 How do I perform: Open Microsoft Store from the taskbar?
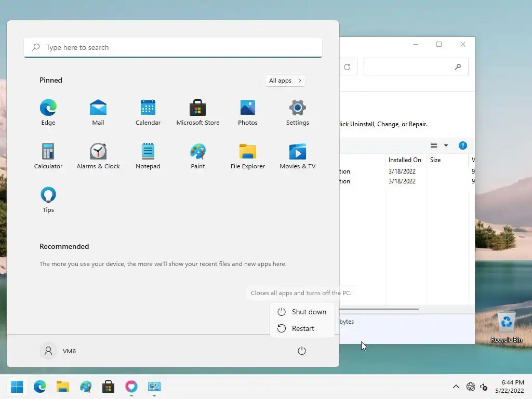point(108,387)
